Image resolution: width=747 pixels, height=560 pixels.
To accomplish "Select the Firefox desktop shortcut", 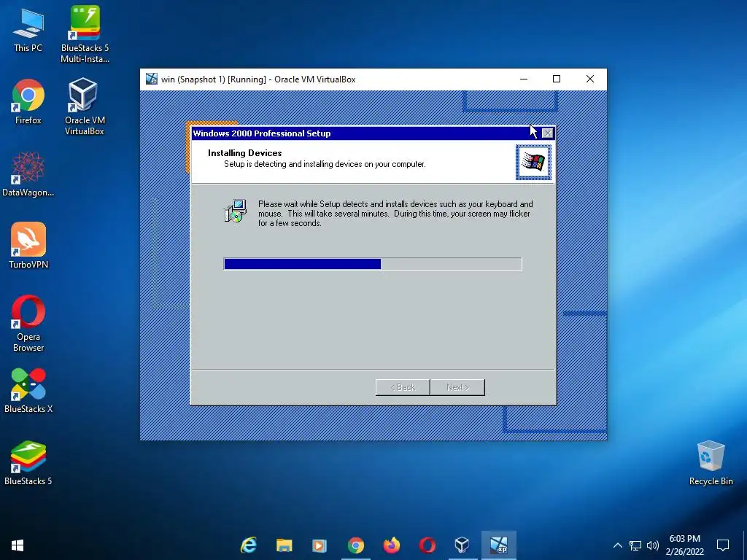I will tap(28, 102).
